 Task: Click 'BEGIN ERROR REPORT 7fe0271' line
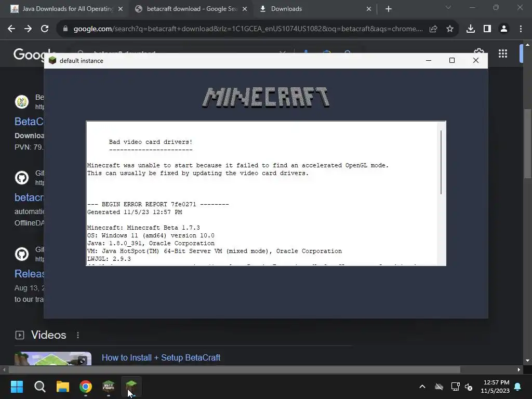(x=158, y=204)
